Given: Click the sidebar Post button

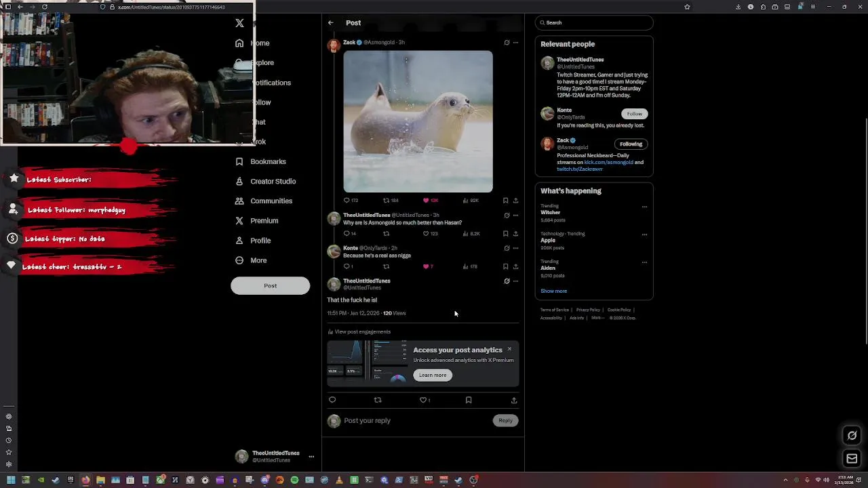Looking at the screenshot, I should (x=270, y=286).
